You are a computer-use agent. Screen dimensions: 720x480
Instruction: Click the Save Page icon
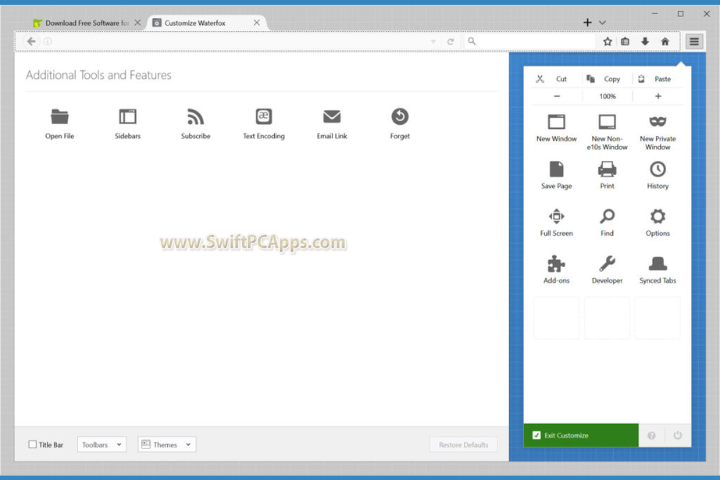click(557, 169)
